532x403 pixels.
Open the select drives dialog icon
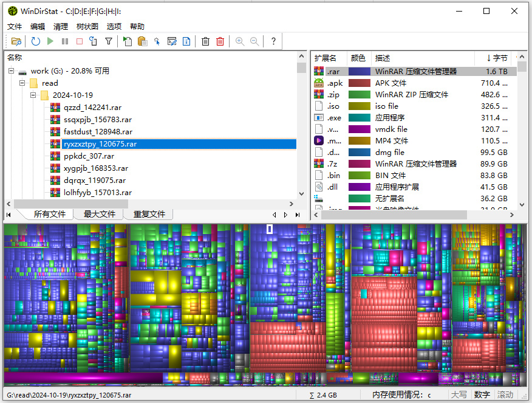pyautogui.click(x=16, y=41)
